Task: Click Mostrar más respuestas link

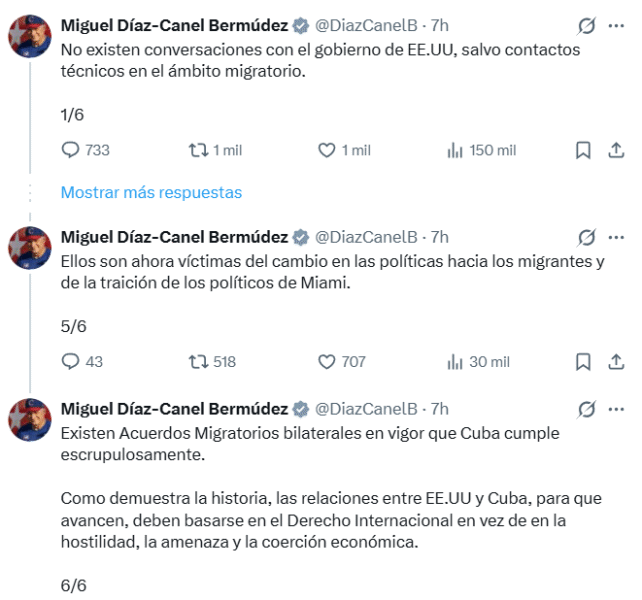Action: click(x=151, y=192)
